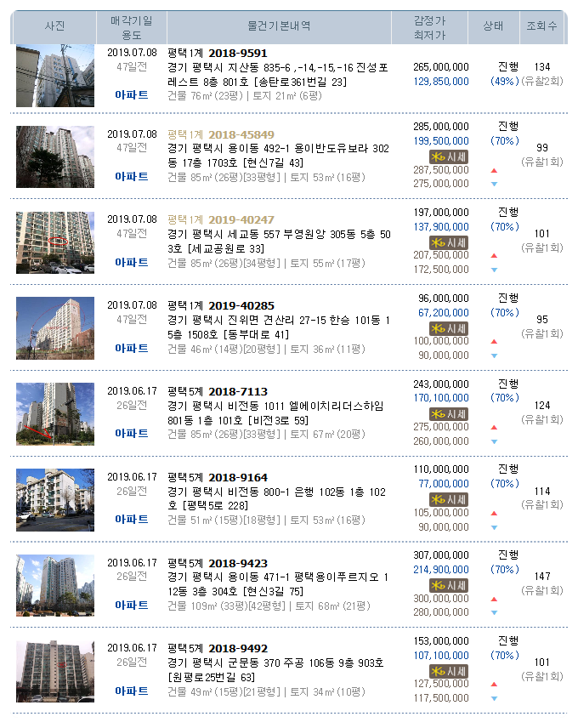Image resolution: width=578 pixels, height=728 pixels.
Task: Select address 세교동 557 부영원앙 text
Action: [x=280, y=242]
